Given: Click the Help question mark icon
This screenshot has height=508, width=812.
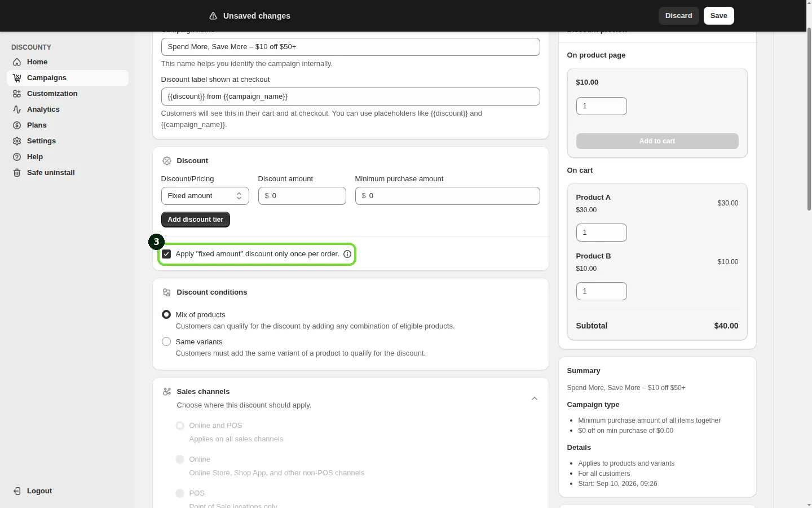Looking at the screenshot, I should [17, 157].
